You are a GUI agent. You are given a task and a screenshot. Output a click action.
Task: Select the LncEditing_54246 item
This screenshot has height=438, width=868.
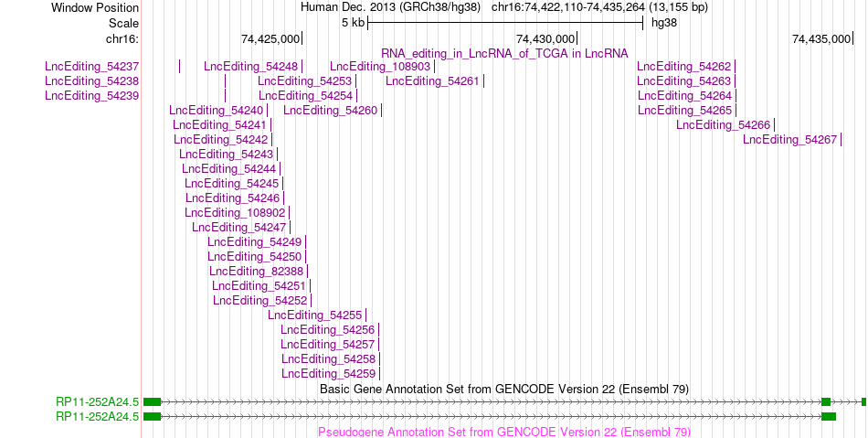(233, 198)
